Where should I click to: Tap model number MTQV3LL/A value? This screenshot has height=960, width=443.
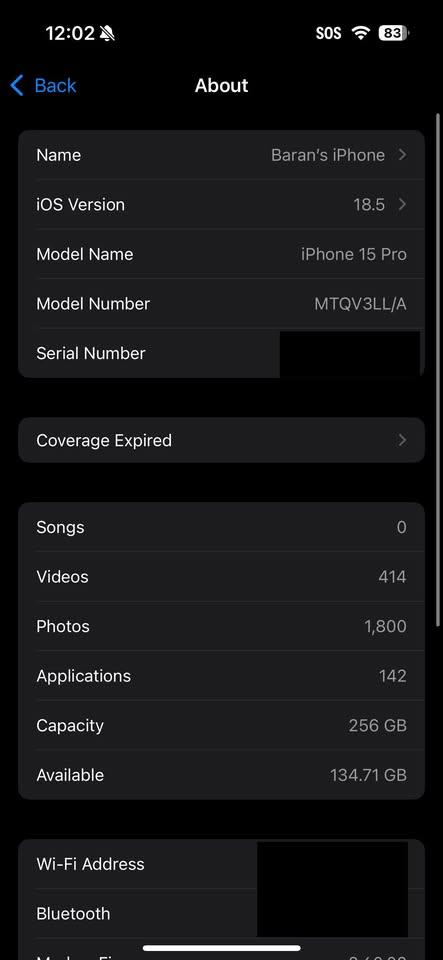360,304
